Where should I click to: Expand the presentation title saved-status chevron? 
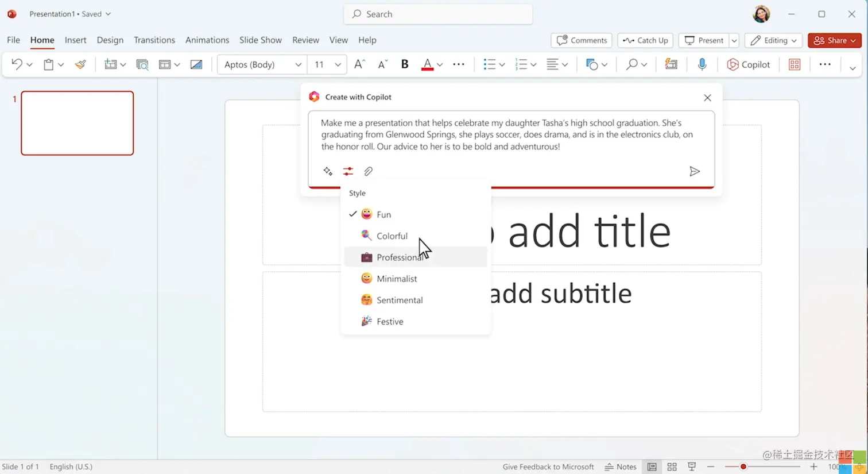tap(108, 14)
